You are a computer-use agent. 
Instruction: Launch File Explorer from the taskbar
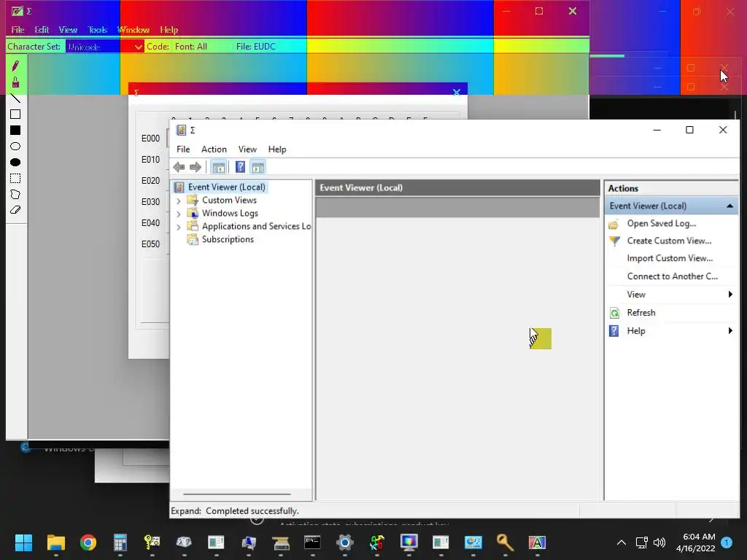(x=55, y=542)
